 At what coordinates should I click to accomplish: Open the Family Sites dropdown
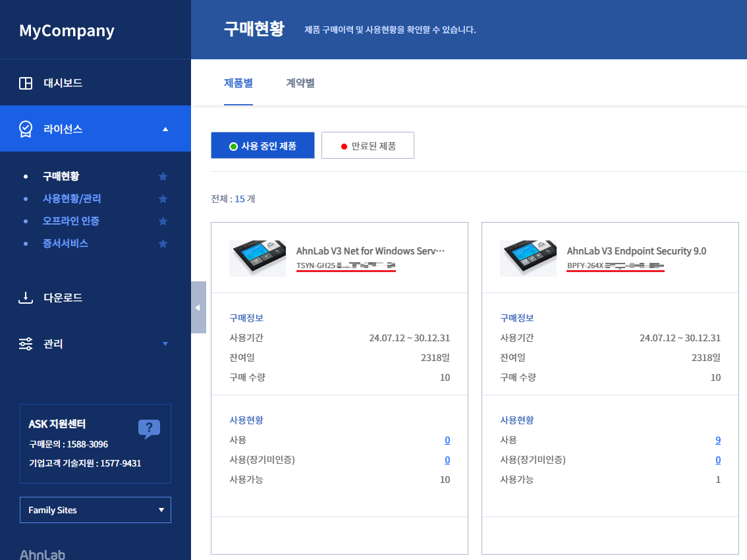point(96,510)
